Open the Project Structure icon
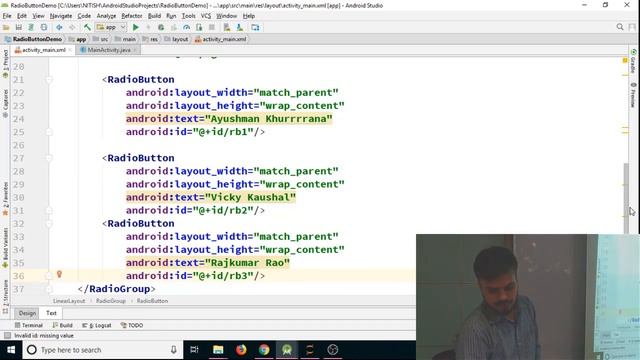The width and height of the screenshot is (640, 360). (255, 27)
